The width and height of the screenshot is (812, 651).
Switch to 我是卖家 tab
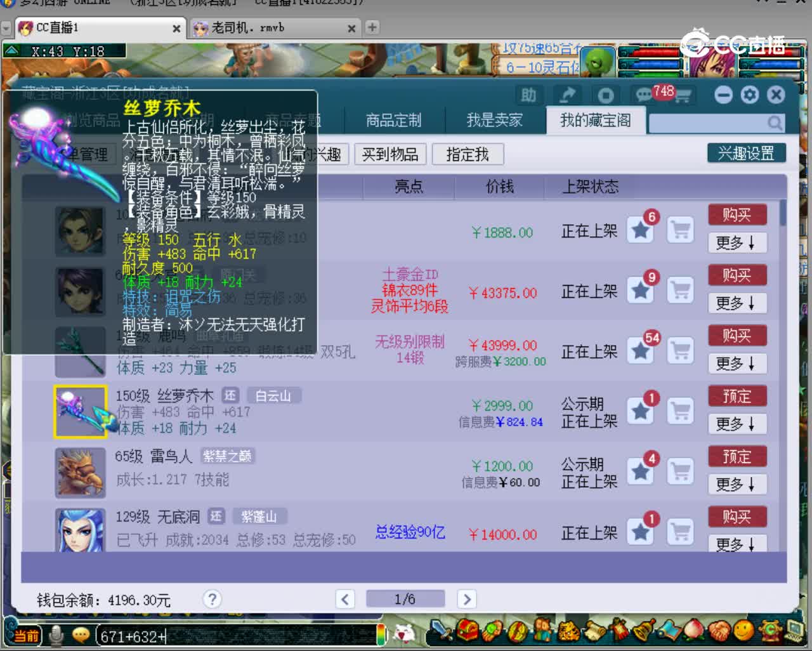tap(495, 121)
